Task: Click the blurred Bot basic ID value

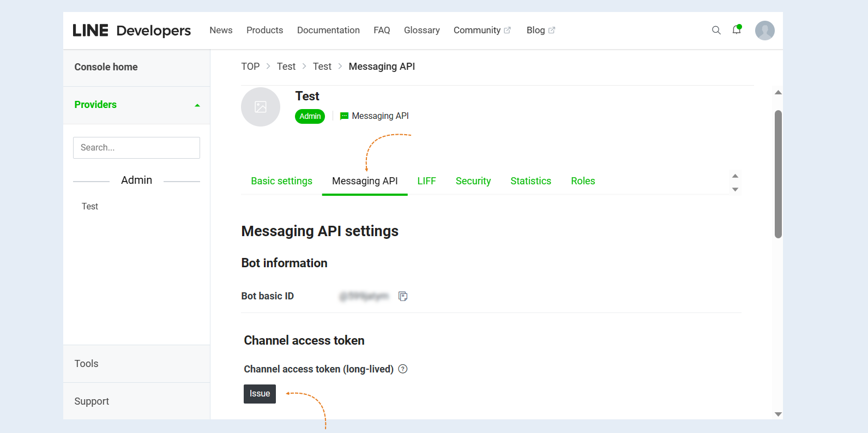Action: tap(364, 296)
